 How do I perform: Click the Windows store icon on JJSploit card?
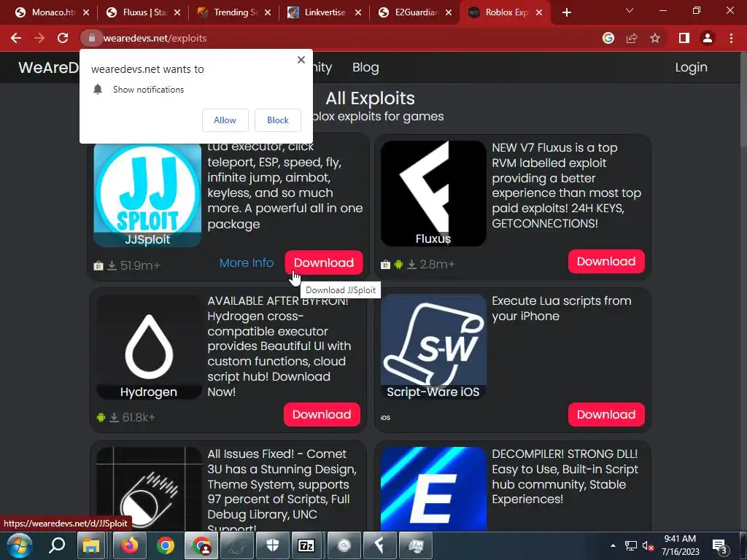tap(98, 265)
